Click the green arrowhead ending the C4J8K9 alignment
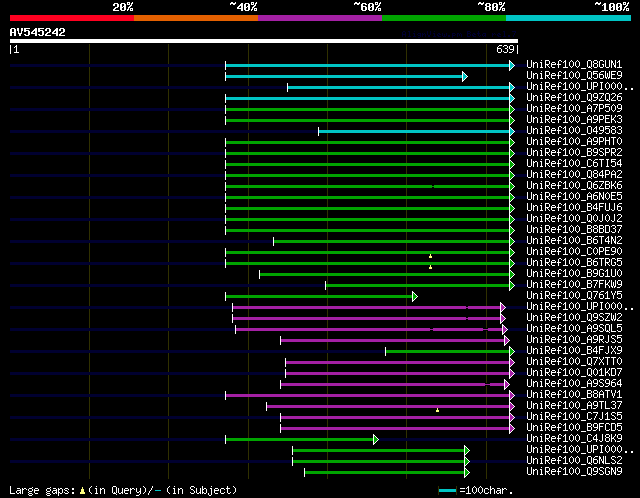The image size is (640, 498). coord(376,440)
